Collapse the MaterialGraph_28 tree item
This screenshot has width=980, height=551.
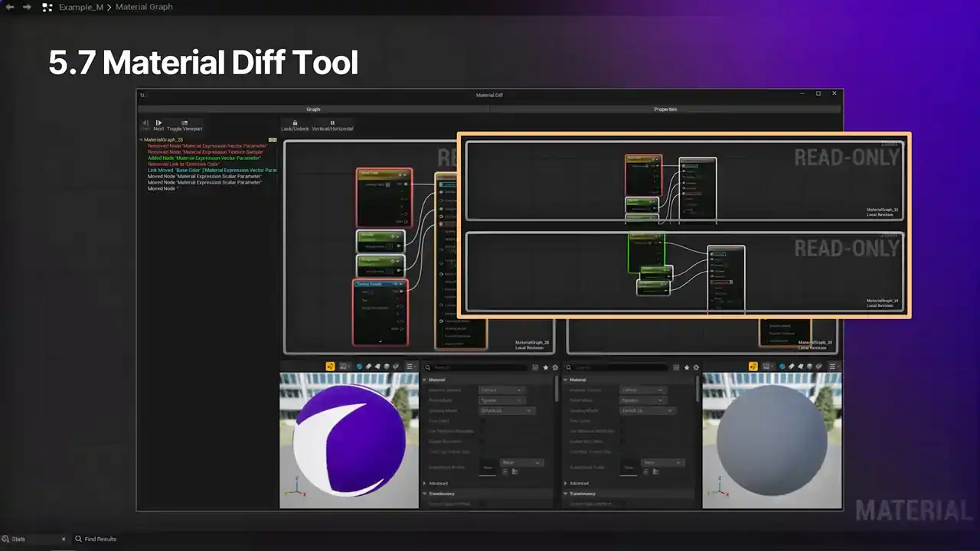[x=142, y=140]
